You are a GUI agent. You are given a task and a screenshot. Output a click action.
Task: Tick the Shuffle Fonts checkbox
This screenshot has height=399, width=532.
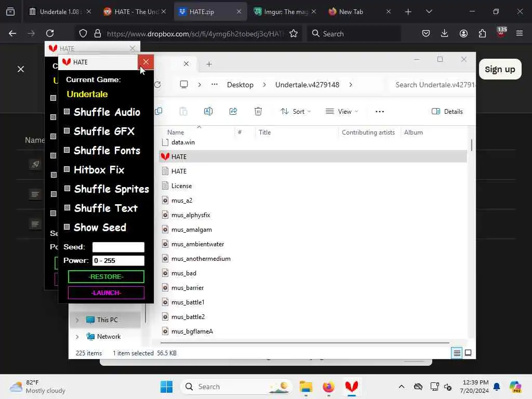(67, 150)
